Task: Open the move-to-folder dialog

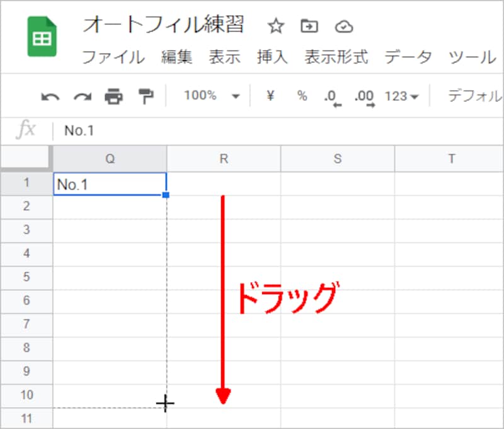Action: click(x=309, y=26)
